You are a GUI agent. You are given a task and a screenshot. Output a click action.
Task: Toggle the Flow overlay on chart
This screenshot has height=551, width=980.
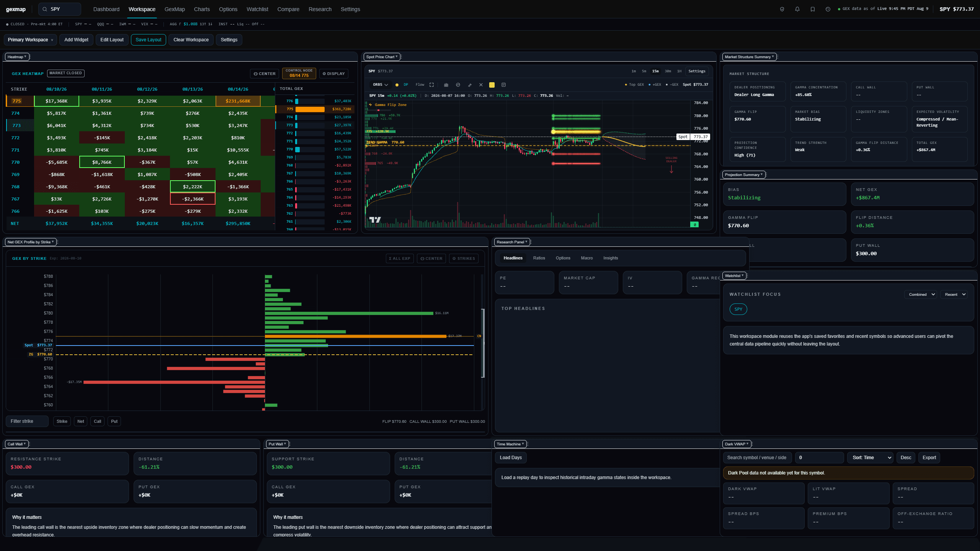tap(420, 85)
